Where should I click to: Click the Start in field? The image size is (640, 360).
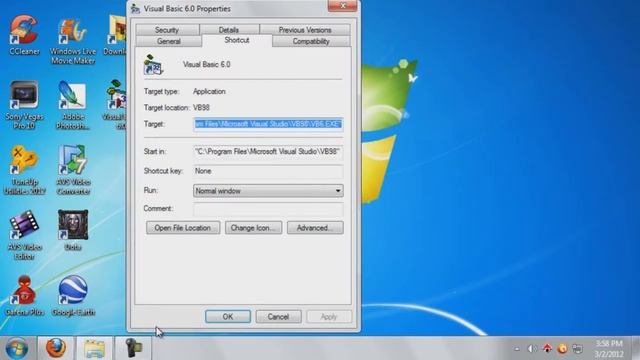point(268,151)
